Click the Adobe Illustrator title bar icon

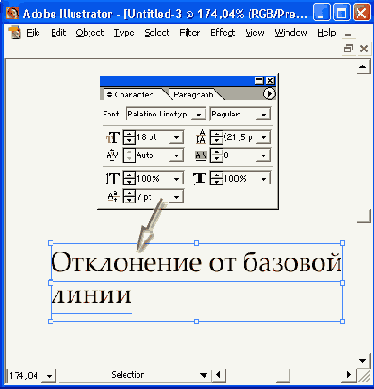[13, 13]
